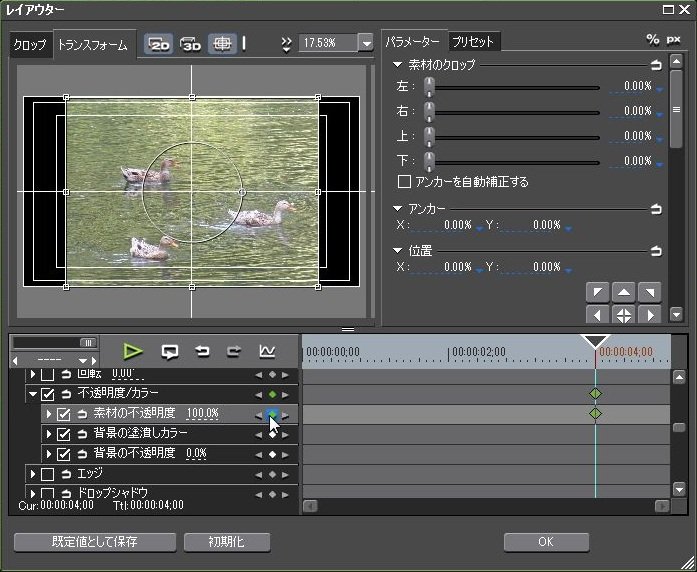The width and height of the screenshot is (697, 572).
Task: Click 既定値として保存 button
Action: coord(95,542)
